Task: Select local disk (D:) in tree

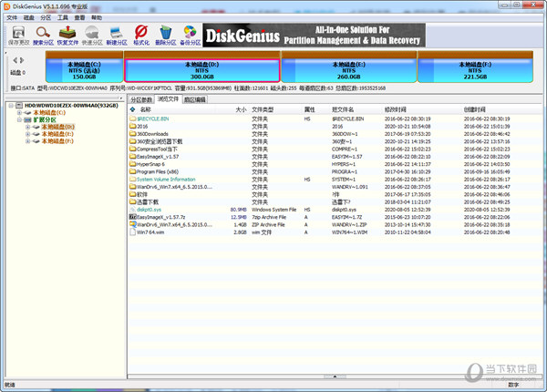Action: click(58, 127)
